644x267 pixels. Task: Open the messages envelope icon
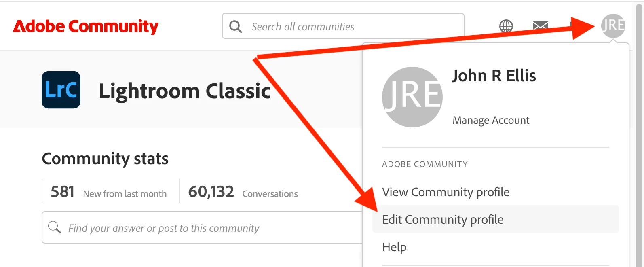point(540,26)
